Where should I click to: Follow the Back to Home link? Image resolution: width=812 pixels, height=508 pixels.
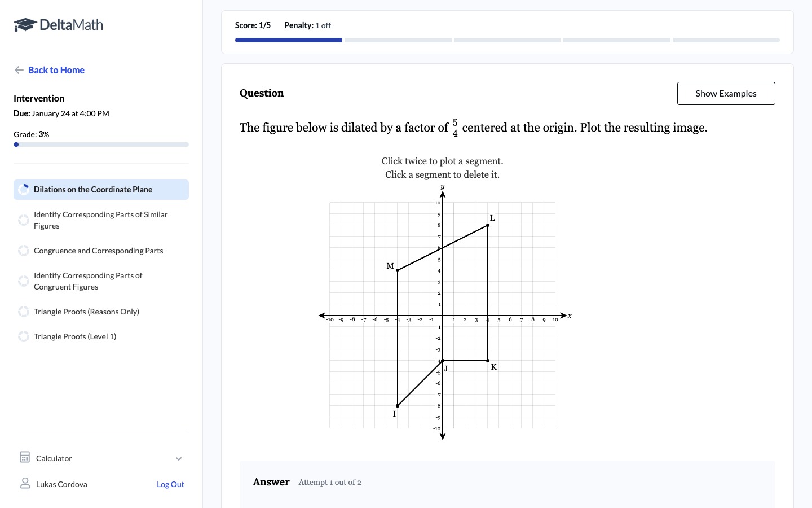pos(56,70)
